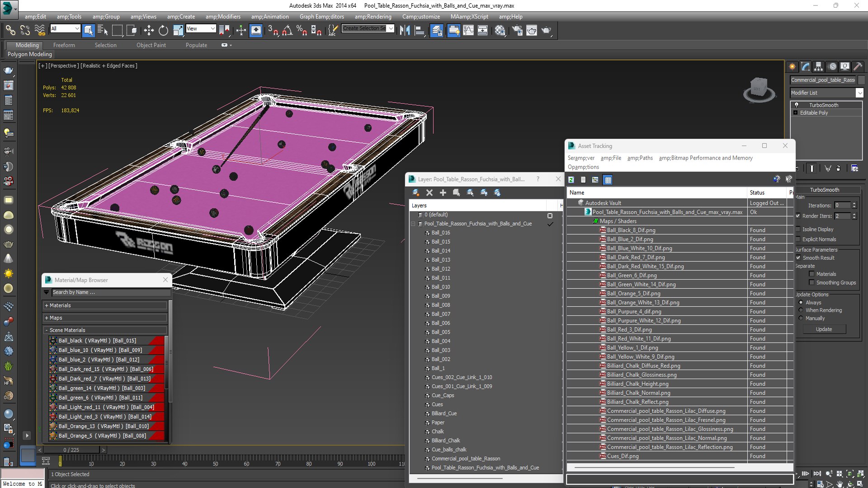Screen dimensions: 868x488
Task: Select the Manually update option
Action: click(801, 318)
